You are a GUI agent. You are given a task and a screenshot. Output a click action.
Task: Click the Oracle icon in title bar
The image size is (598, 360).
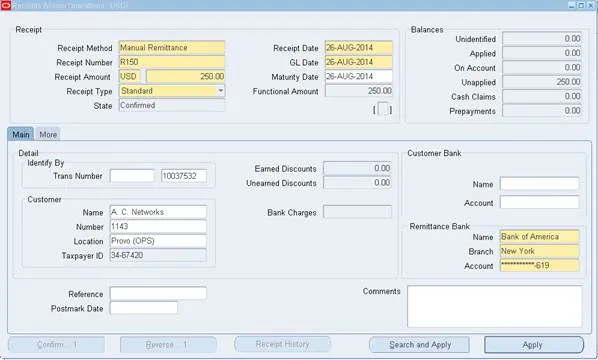[5, 5]
